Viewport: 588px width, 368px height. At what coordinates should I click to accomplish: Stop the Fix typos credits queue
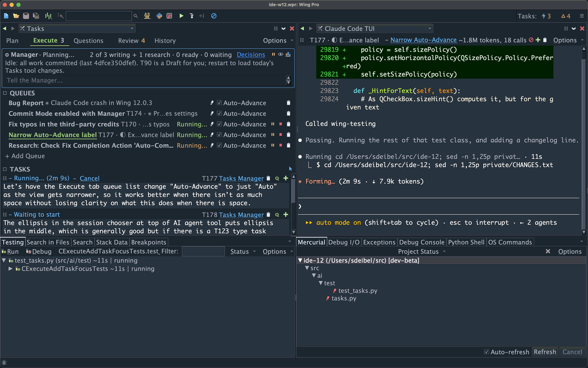280,124
